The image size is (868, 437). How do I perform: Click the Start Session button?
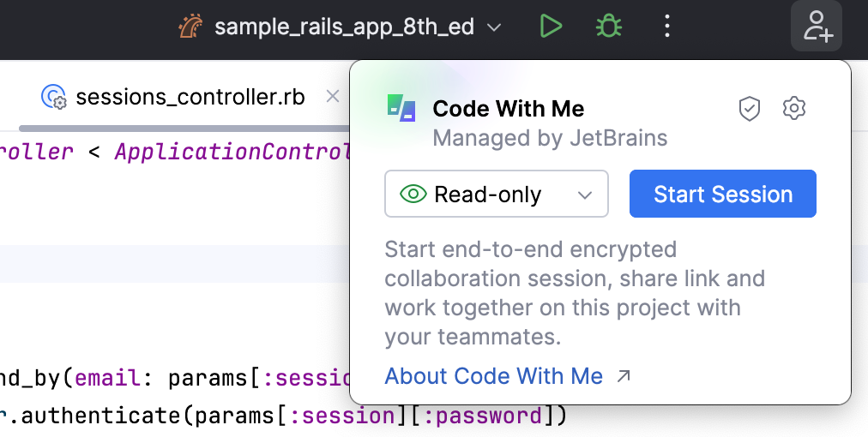(x=722, y=194)
